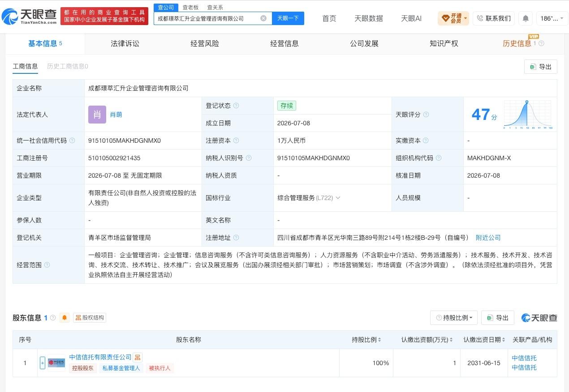This screenshot has width=569, height=392.
Task: Switch to the 查关系 search tab
Action: (x=215, y=7)
